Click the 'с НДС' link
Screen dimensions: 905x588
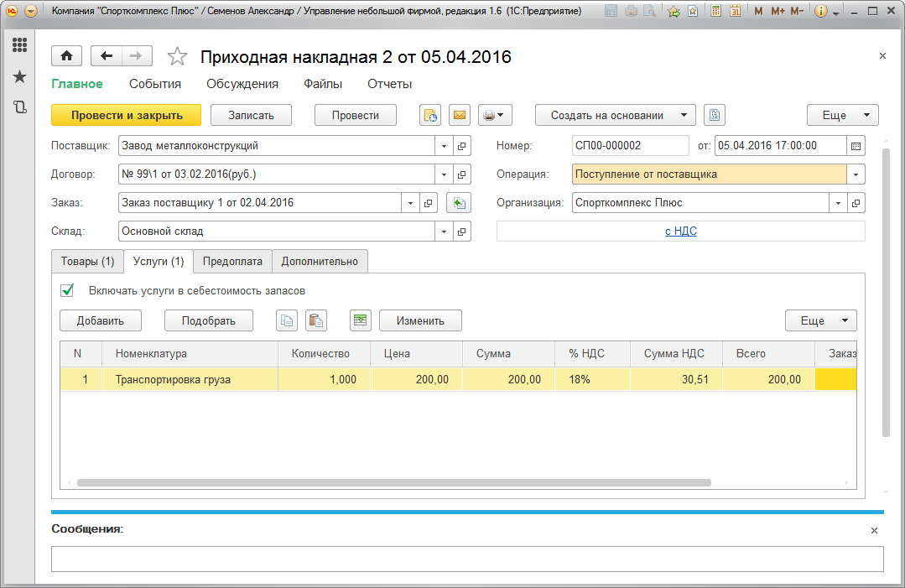tap(680, 232)
